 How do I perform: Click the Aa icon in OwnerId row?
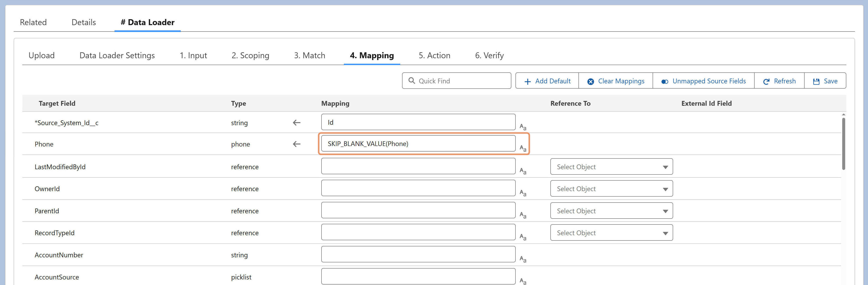[x=523, y=193]
